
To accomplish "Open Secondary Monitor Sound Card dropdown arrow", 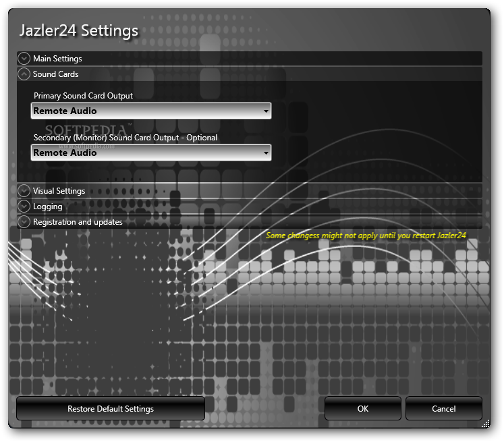I will (266, 153).
